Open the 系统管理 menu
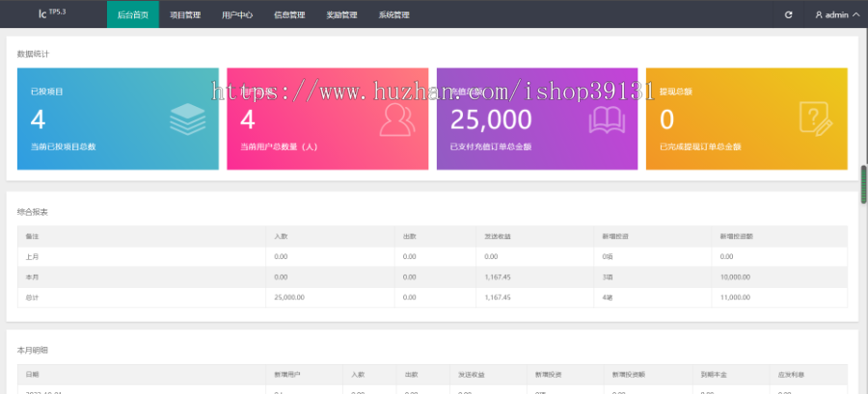 393,14
